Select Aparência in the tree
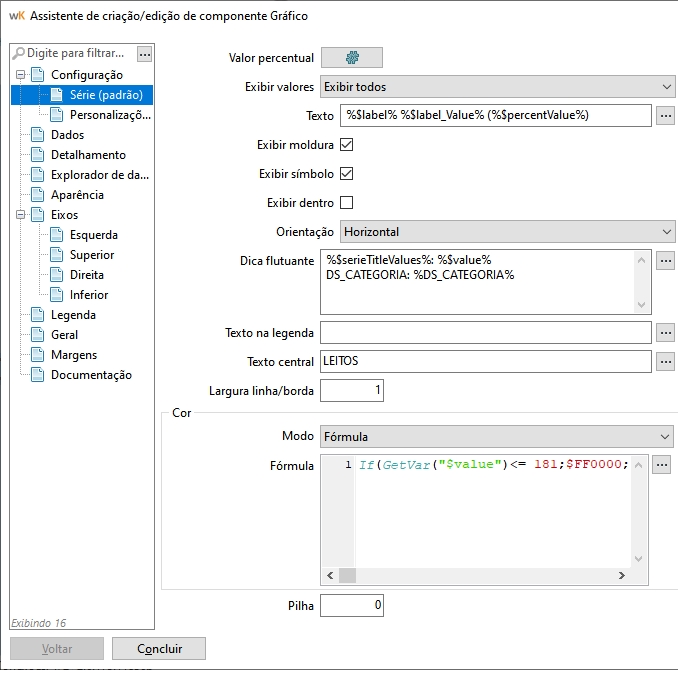The width and height of the screenshot is (678, 678). coord(78,195)
